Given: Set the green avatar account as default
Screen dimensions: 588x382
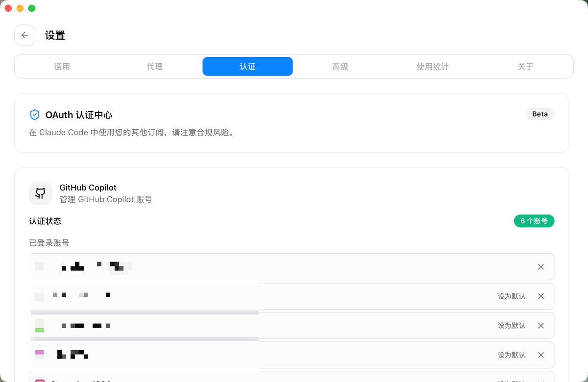Looking at the screenshot, I should [512, 326].
